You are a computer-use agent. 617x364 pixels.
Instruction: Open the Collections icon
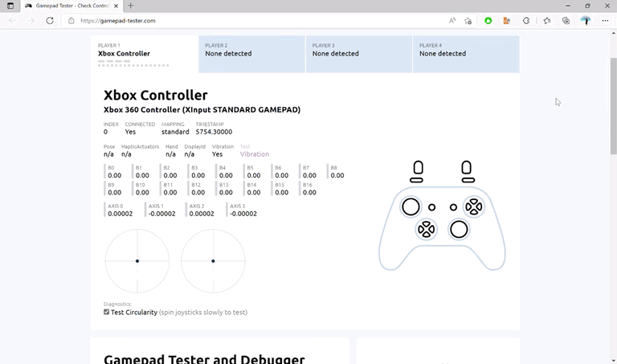pos(566,20)
